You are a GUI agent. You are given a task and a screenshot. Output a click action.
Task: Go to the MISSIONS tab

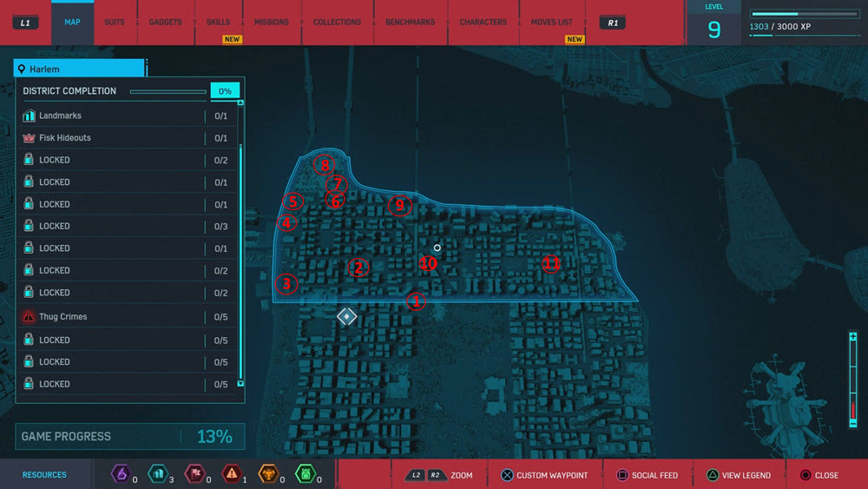[271, 23]
